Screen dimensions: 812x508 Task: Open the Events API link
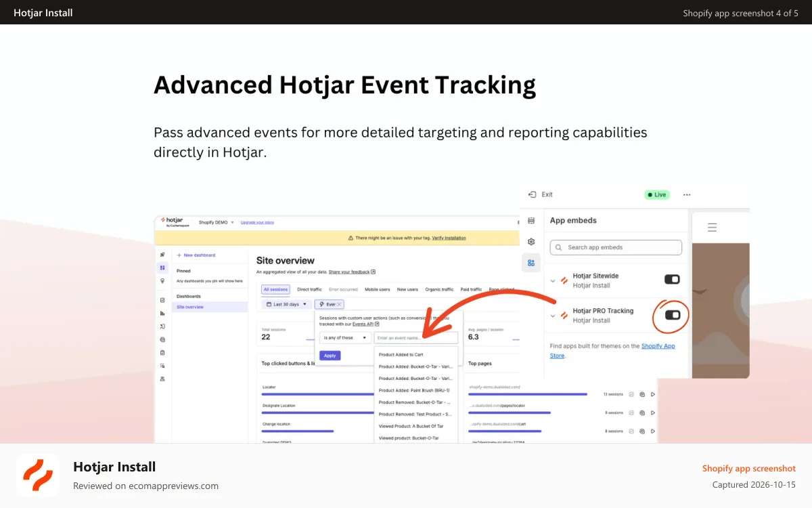(364, 324)
